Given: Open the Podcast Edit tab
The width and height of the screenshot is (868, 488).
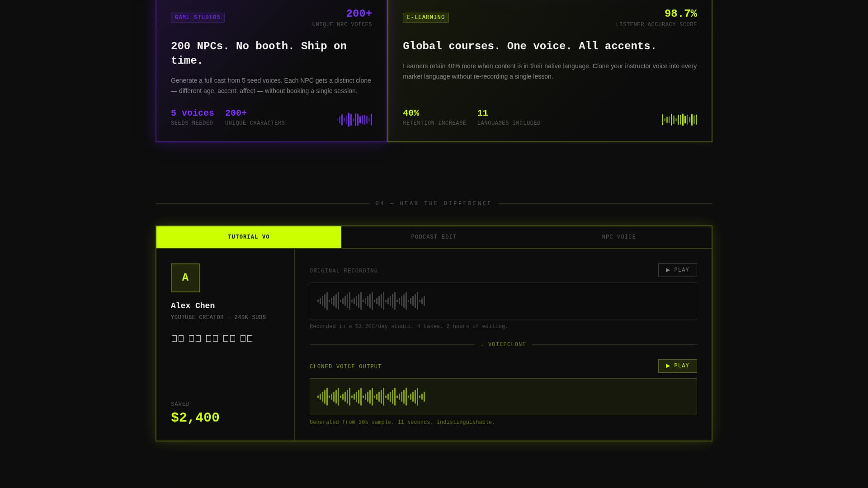Looking at the screenshot, I should (x=434, y=237).
